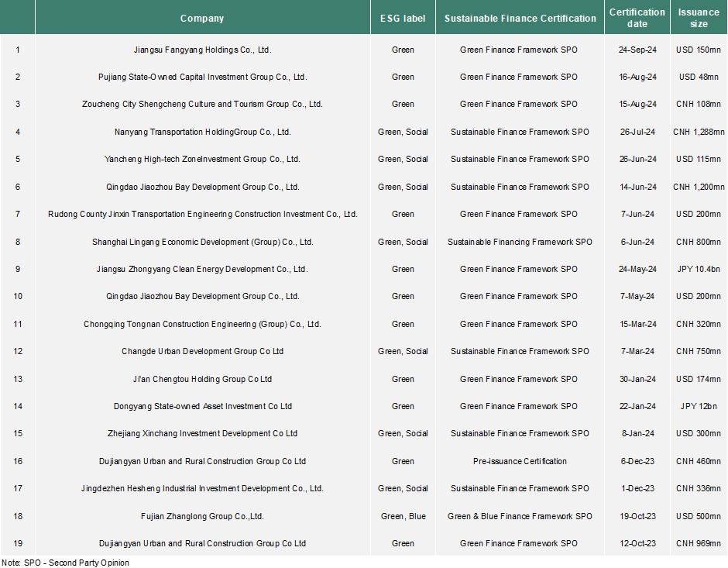Select Jingdezhen Hesheng Industrial Investment Development cell

click(202, 488)
